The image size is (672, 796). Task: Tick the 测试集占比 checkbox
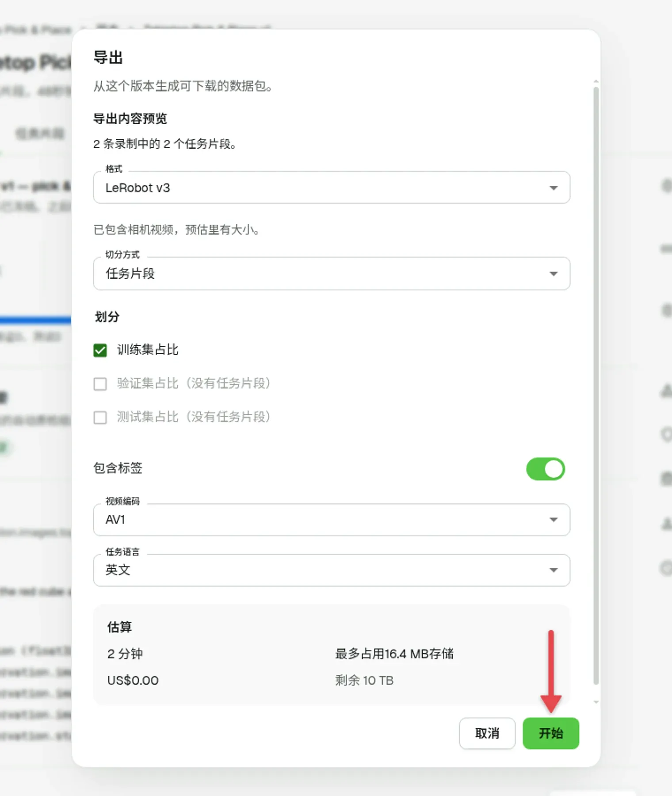point(100,417)
